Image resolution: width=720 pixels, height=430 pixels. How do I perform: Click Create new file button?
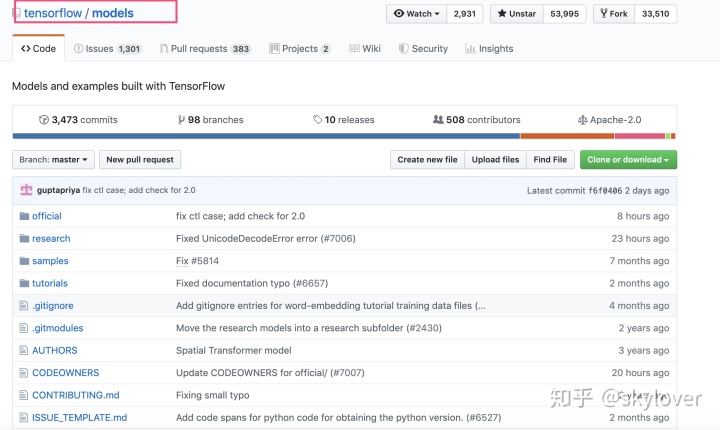coord(428,160)
